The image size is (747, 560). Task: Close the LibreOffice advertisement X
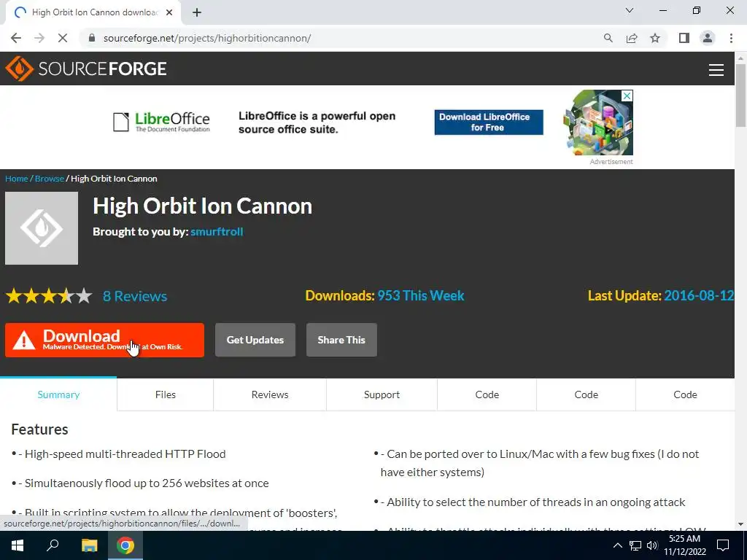[627, 96]
